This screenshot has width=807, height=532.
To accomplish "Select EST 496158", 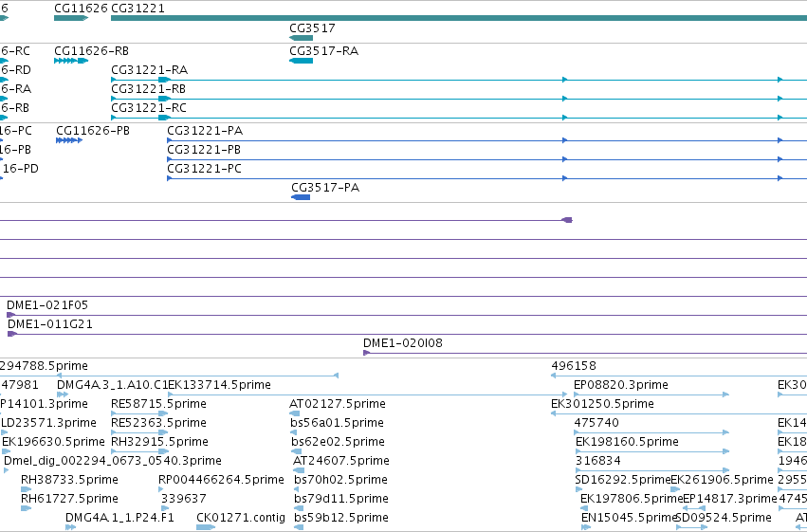I will [x=574, y=366].
